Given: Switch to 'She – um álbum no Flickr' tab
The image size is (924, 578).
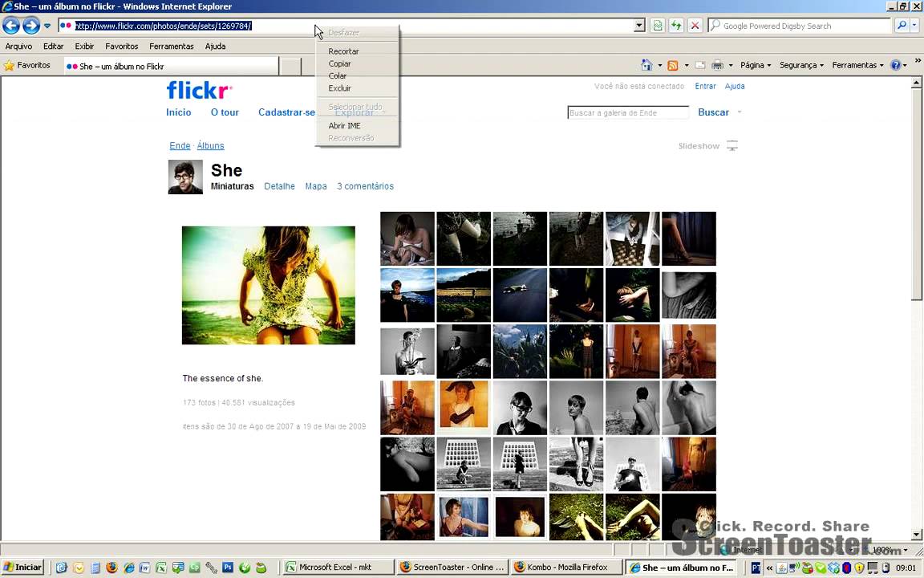Looking at the screenshot, I should pos(171,66).
